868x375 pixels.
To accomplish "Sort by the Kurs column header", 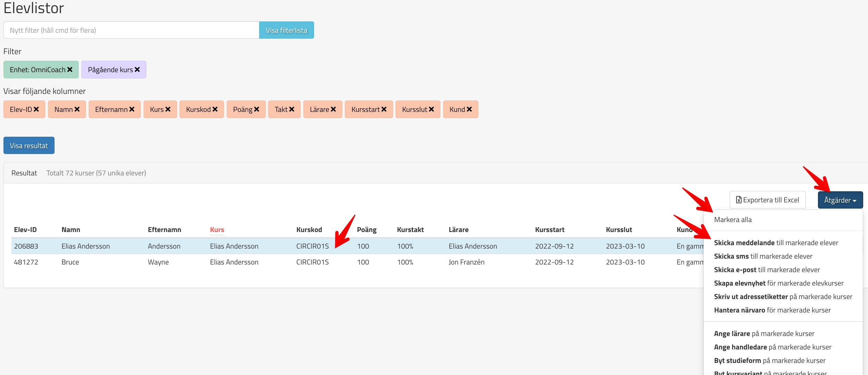I will 217,230.
